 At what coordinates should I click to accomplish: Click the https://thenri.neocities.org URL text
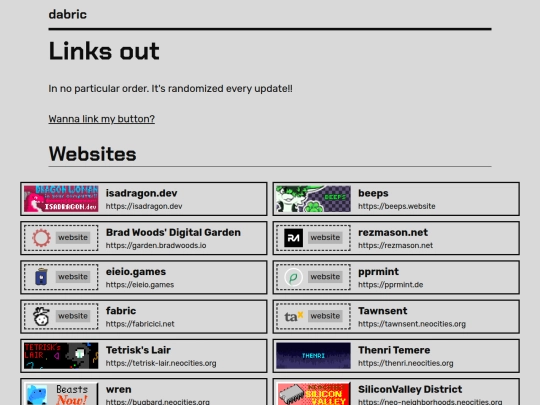406,363
